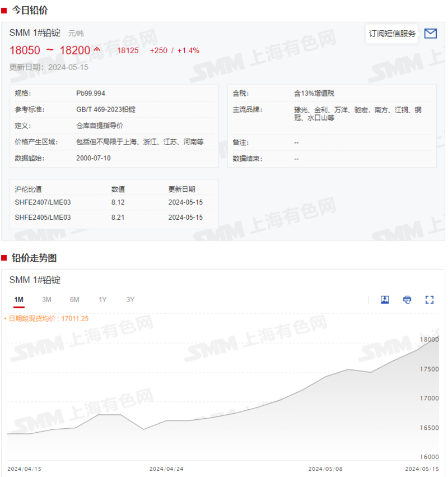The width and height of the screenshot is (448, 477).
Task: Click the SHFE2405/LME03 ratio row label
Action: 43,217
